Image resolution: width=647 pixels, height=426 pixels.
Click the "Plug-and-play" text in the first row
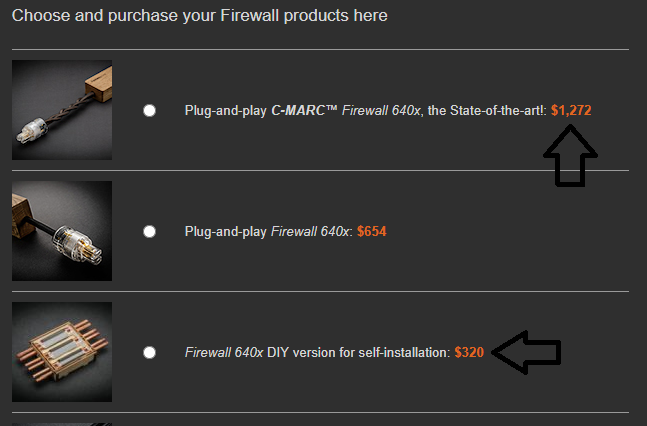(x=226, y=111)
